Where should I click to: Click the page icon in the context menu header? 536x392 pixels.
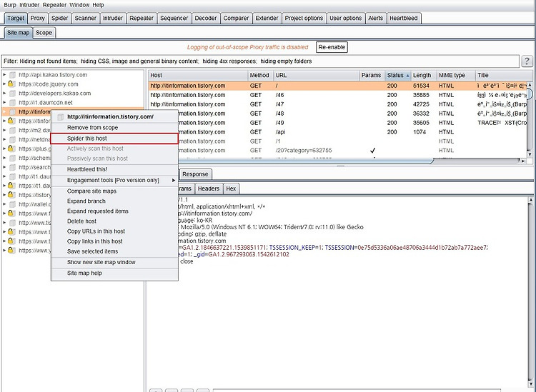pyautogui.click(x=60, y=117)
